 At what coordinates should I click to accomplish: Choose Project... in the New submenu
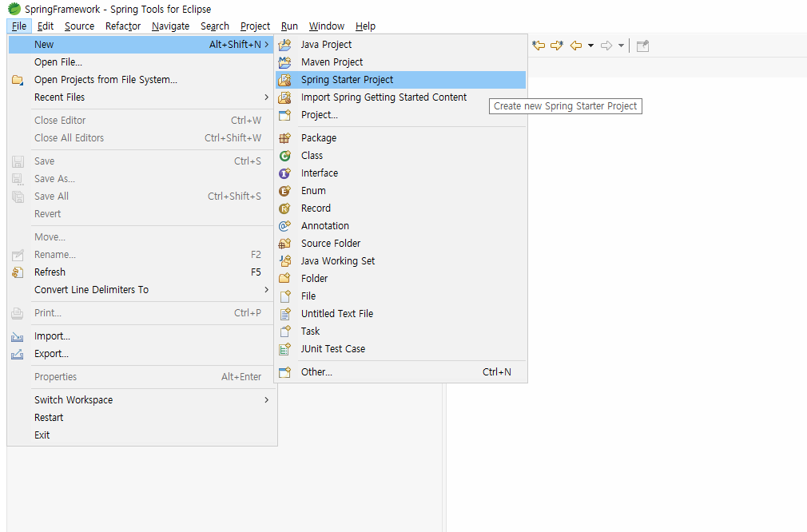400,115
